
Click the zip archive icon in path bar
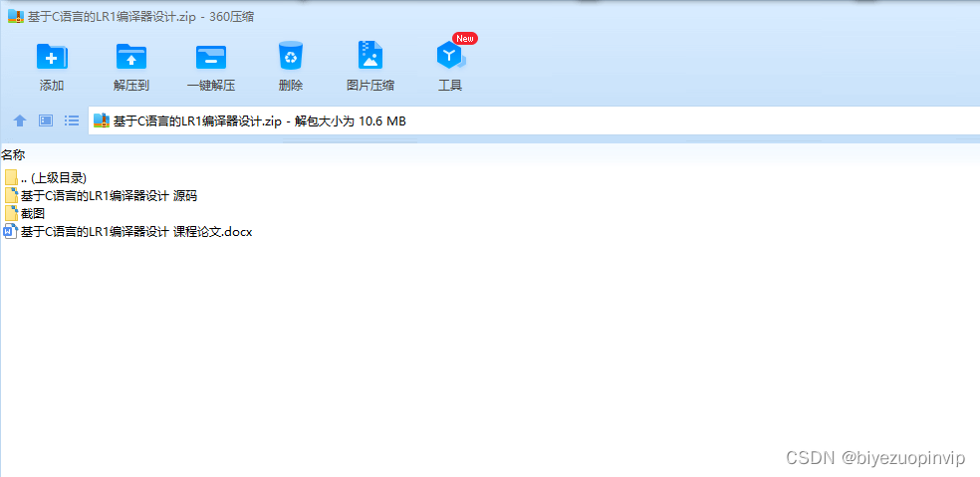(102, 120)
